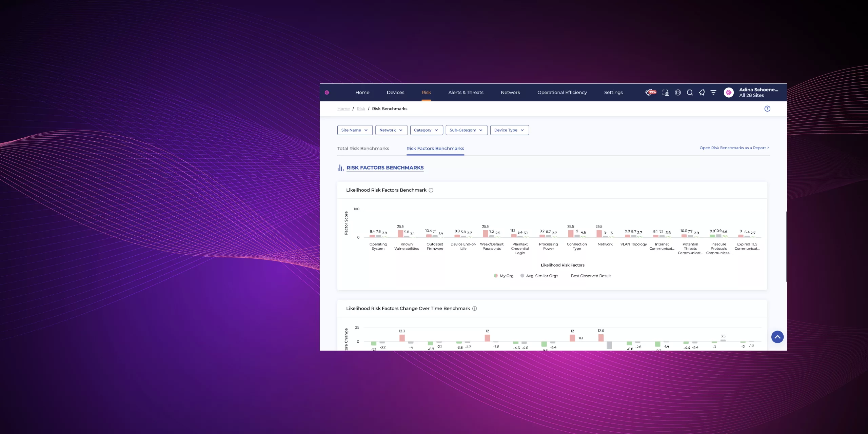Expand the Site Name dropdown
This screenshot has width=868, height=434.
355,130
